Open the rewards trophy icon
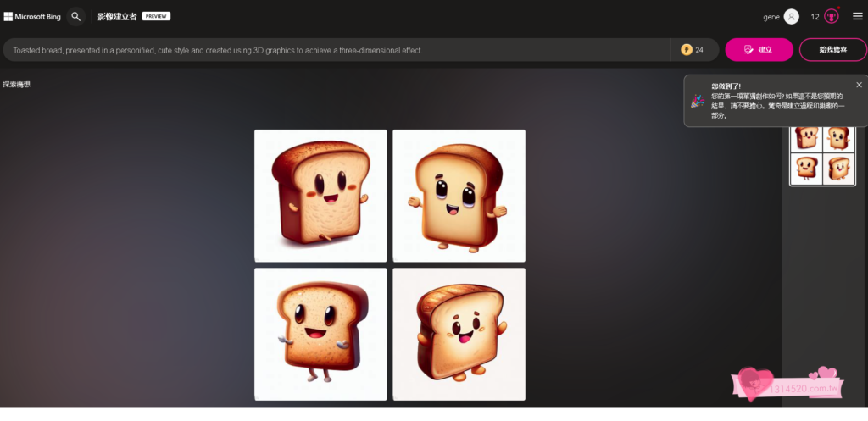868x421 pixels. 832,16
